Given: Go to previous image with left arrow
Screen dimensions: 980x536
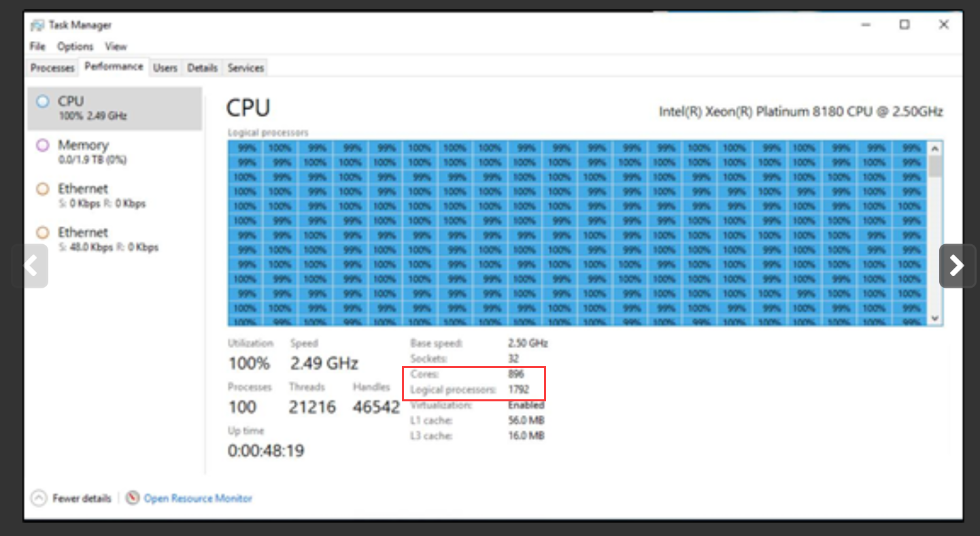Looking at the screenshot, I should tap(30, 265).
